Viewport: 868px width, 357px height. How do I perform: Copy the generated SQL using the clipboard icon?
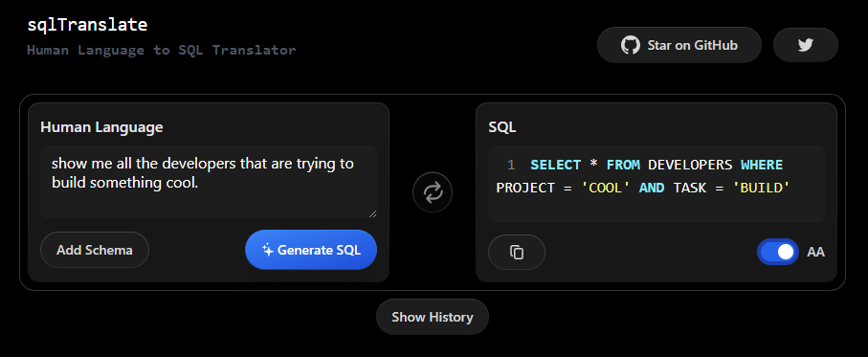(517, 252)
